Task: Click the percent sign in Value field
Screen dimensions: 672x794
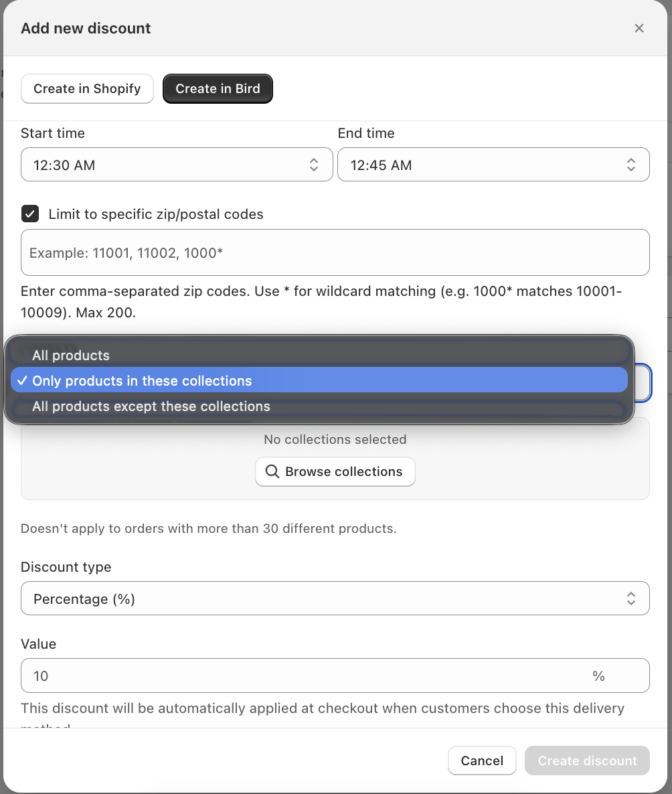Action: 598,676
